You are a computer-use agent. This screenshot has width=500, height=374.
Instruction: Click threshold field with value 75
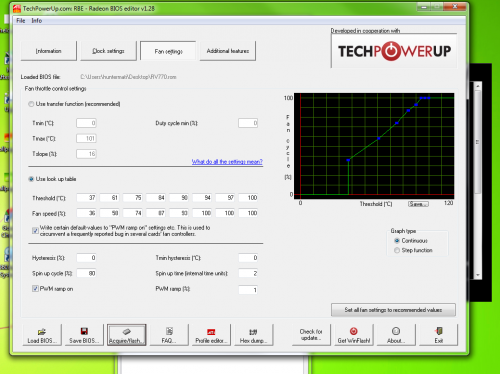pos(133,198)
